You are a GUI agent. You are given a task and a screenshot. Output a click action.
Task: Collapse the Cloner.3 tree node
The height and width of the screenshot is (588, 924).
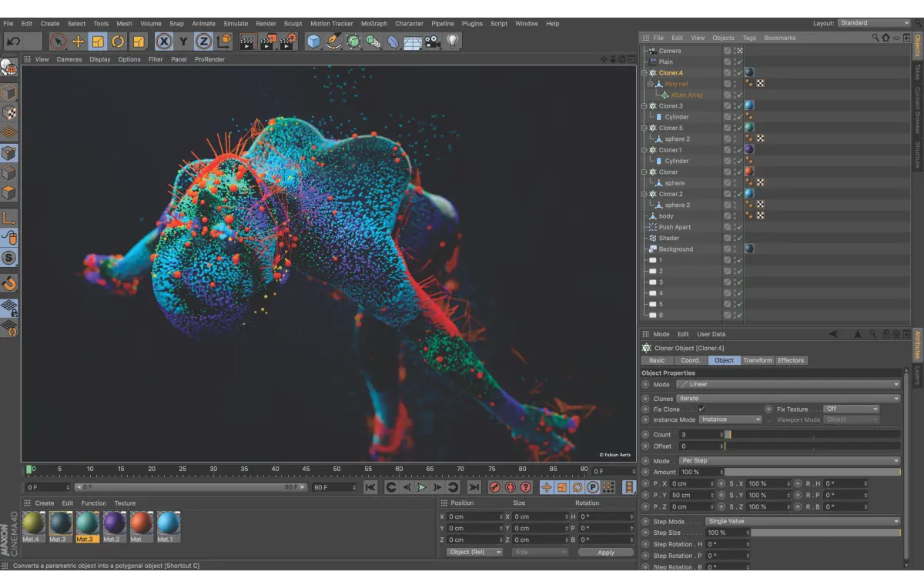coord(644,106)
